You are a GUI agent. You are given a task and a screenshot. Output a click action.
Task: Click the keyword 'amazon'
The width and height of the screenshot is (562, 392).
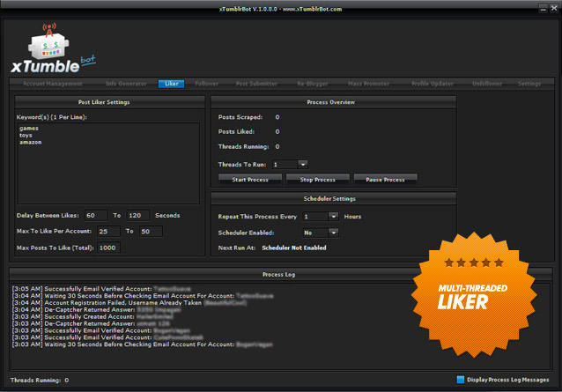click(31, 142)
